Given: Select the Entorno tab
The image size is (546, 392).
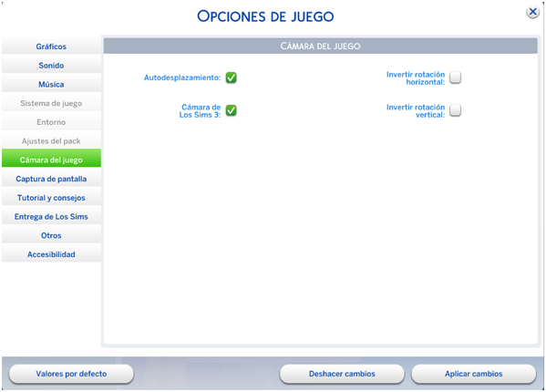Looking at the screenshot, I should pyautogui.click(x=51, y=122).
